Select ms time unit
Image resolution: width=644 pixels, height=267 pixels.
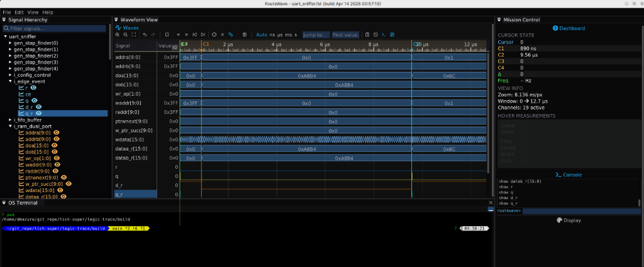(x=289, y=35)
